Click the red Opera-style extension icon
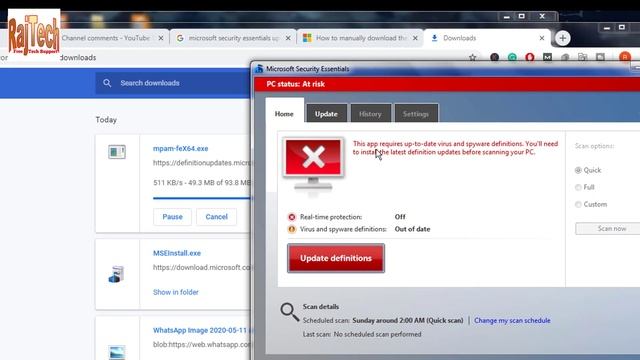This screenshot has height=360, width=640. (530, 58)
